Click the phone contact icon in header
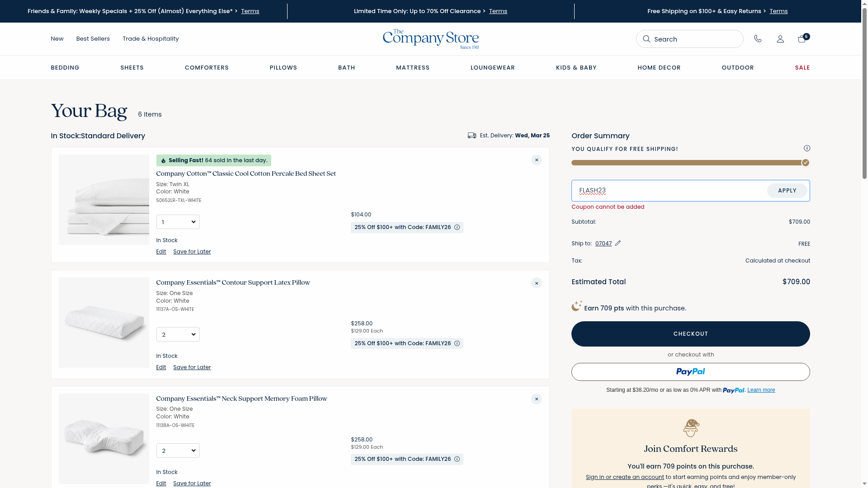Image resolution: width=868 pixels, height=488 pixels. coord(758,39)
